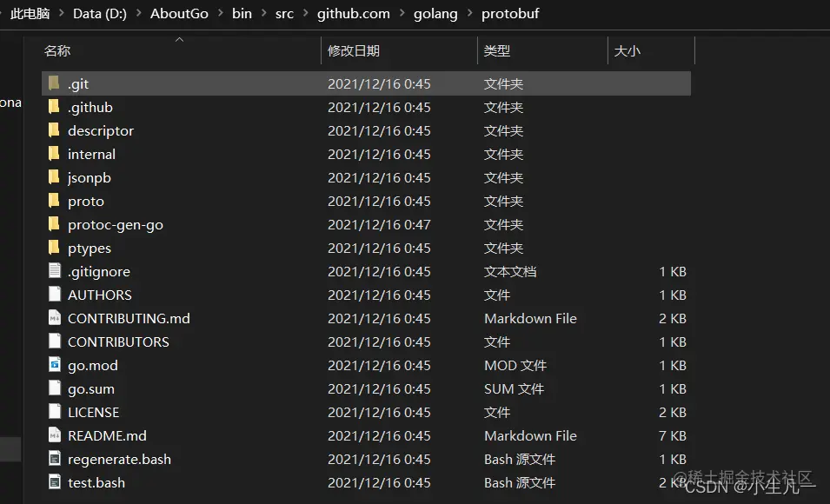830x504 pixels.
Task: Select the test.bash script icon
Action: click(x=55, y=481)
